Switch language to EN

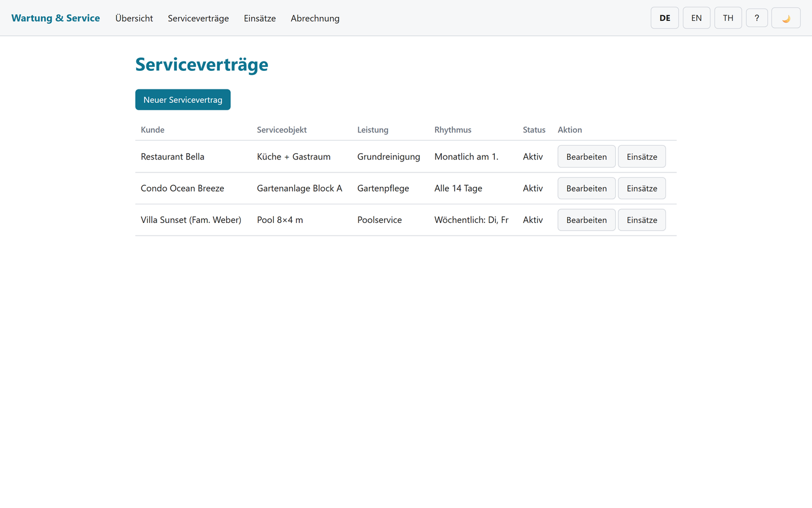tap(697, 18)
